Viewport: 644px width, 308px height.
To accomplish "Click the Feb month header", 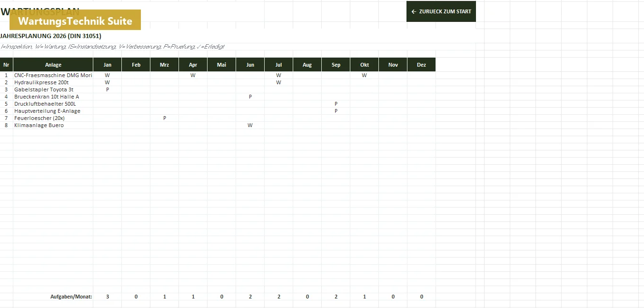I will (x=136, y=65).
